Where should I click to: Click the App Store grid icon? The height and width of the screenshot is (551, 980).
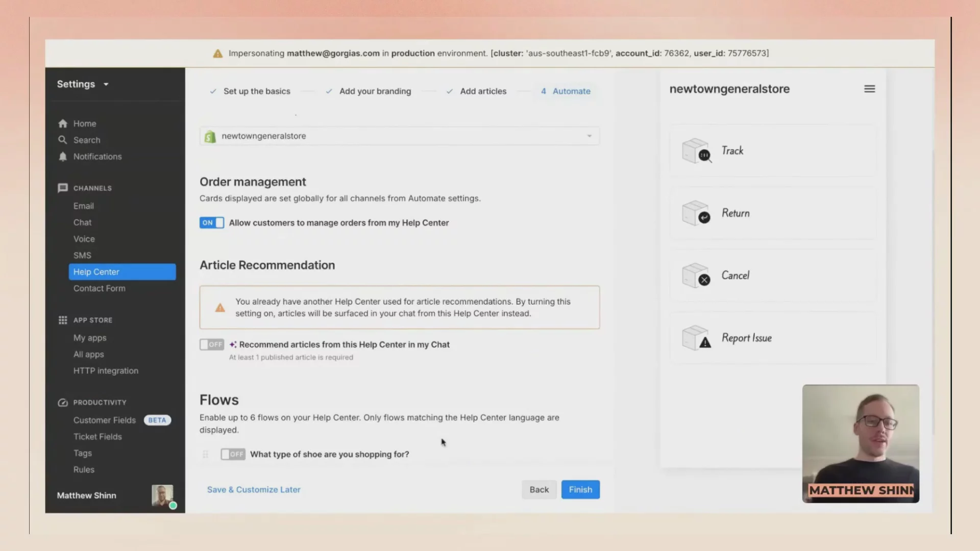[x=63, y=320]
